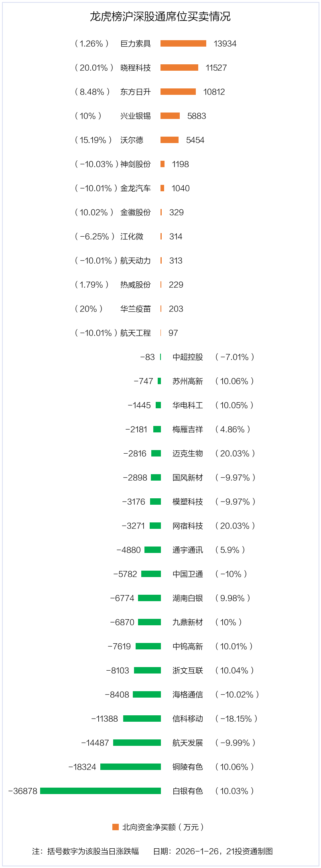Click the small orange bar for 神剑股份
Image resolution: width=321 pixels, height=868 pixels.
coord(162,164)
